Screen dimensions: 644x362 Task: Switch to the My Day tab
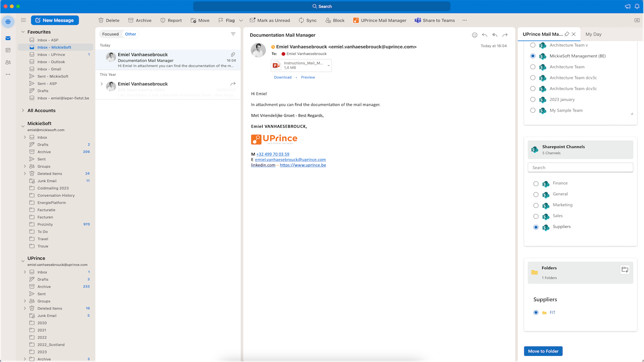click(x=593, y=34)
